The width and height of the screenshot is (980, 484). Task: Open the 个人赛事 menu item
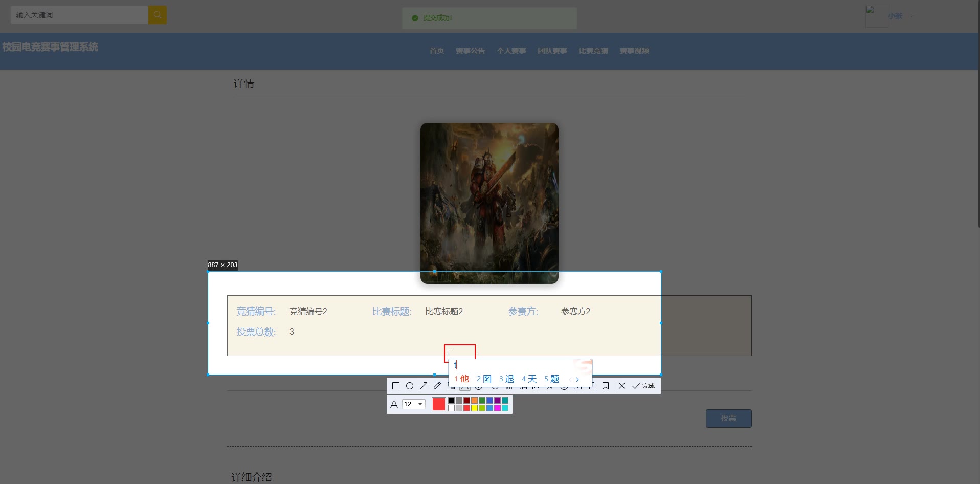coord(511,51)
